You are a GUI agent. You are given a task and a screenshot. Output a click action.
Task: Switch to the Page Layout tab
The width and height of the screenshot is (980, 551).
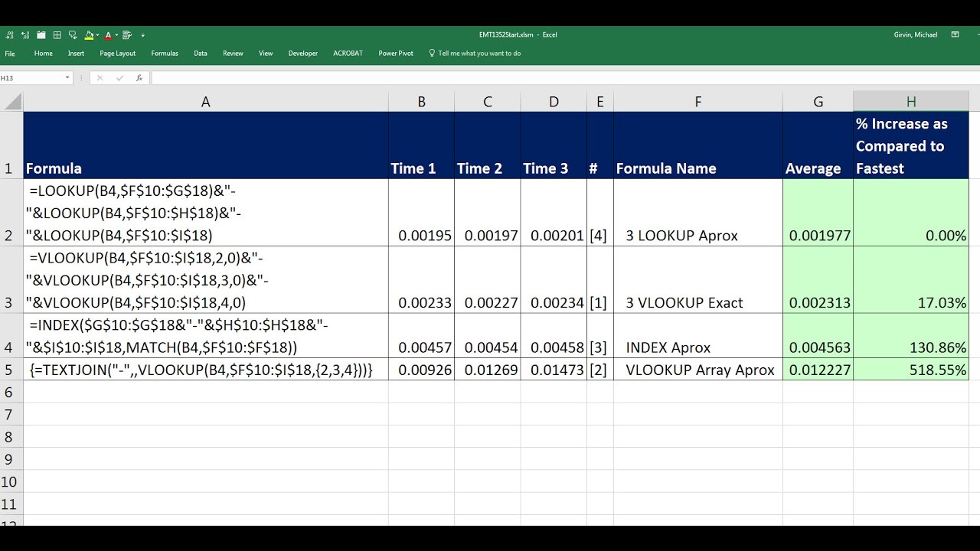pyautogui.click(x=118, y=54)
